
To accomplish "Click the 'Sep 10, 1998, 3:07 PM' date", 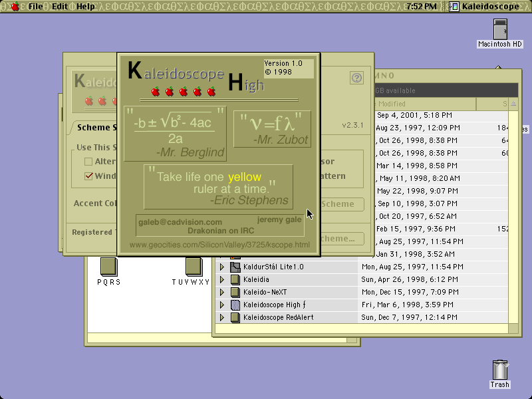I will (x=418, y=203).
